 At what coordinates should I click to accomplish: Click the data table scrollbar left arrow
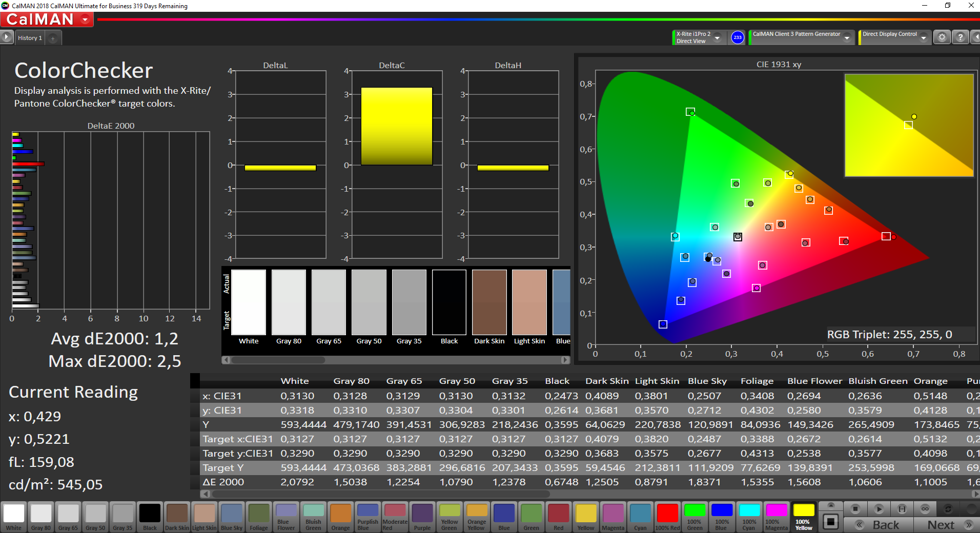coord(206,494)
